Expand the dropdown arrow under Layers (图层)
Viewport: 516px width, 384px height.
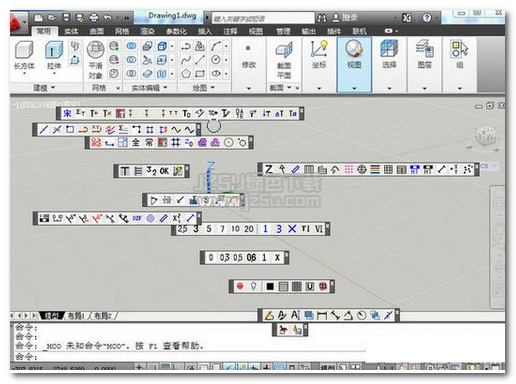coord(424,88)
